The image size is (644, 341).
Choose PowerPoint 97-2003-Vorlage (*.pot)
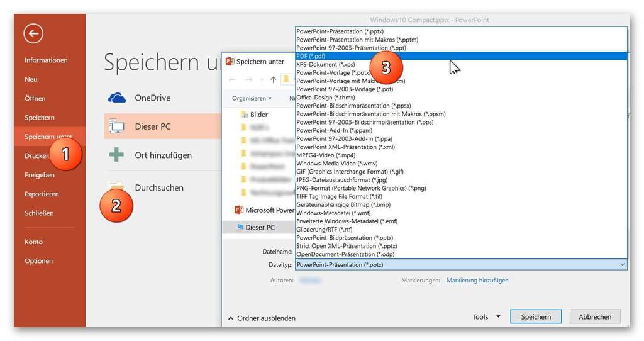click(461, 89)
